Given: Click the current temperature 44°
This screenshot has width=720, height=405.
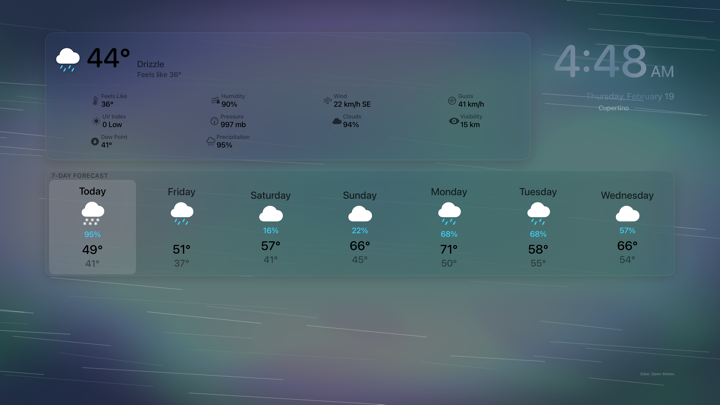Looking at the screenshot, I should 108,58.
